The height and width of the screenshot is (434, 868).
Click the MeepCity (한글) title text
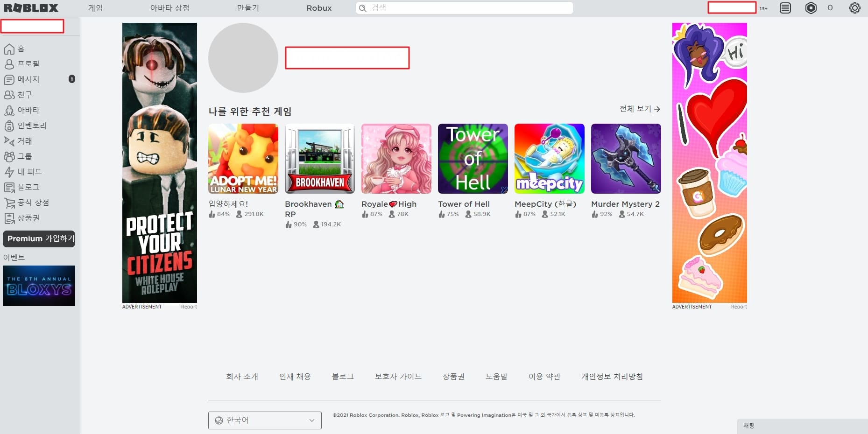(545, 204)
